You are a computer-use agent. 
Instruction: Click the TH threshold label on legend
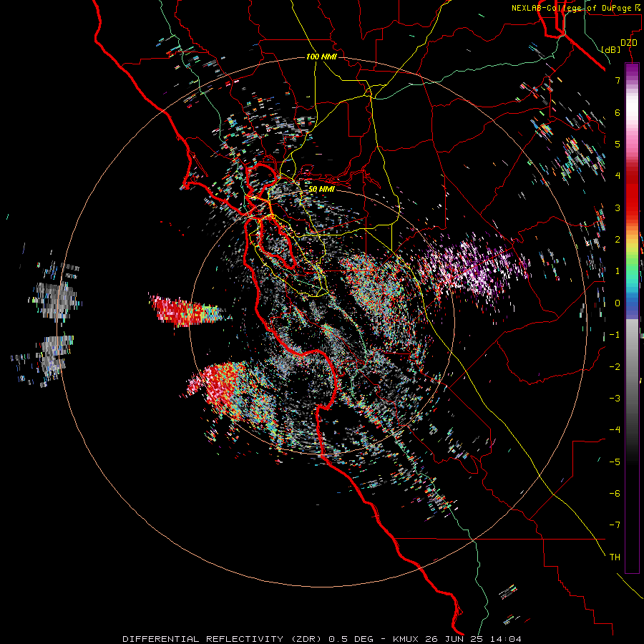click(615, 557)
